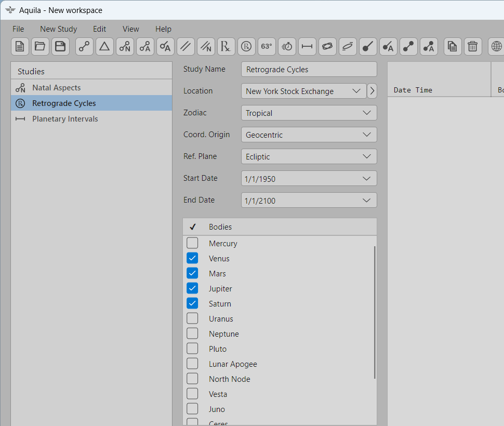Click the new workspace document icon
This screenshot has width=504, height=426.
point(20,47)
